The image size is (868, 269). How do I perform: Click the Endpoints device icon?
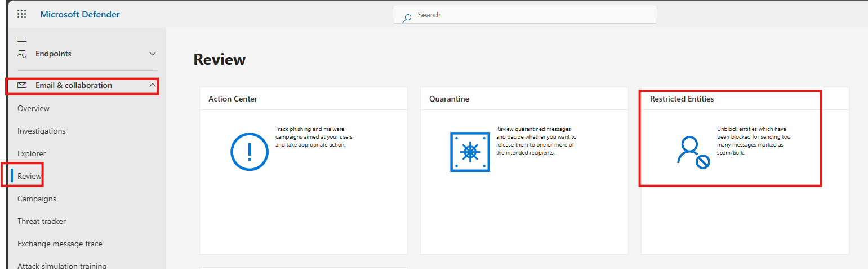22,54
